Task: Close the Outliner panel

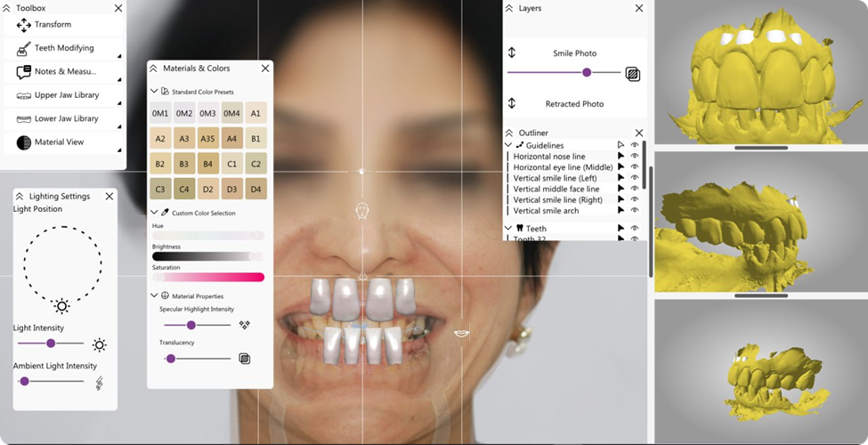Action: pos(639,133)
